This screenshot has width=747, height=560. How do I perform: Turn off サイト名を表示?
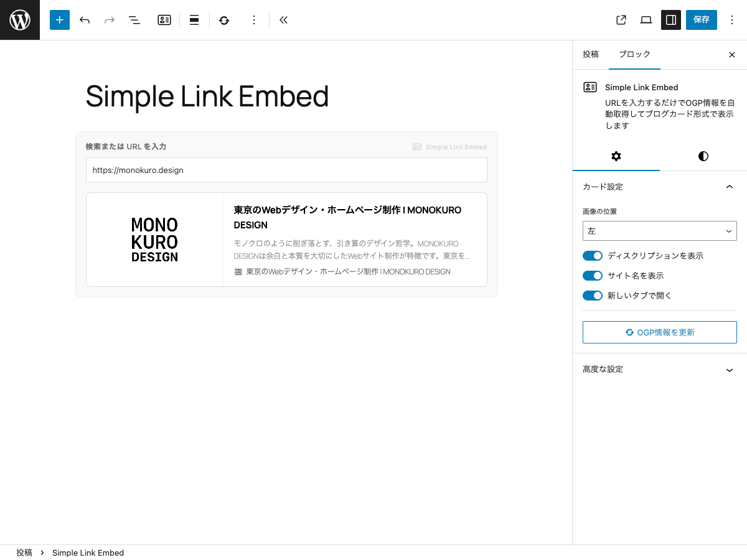(593, 276)
